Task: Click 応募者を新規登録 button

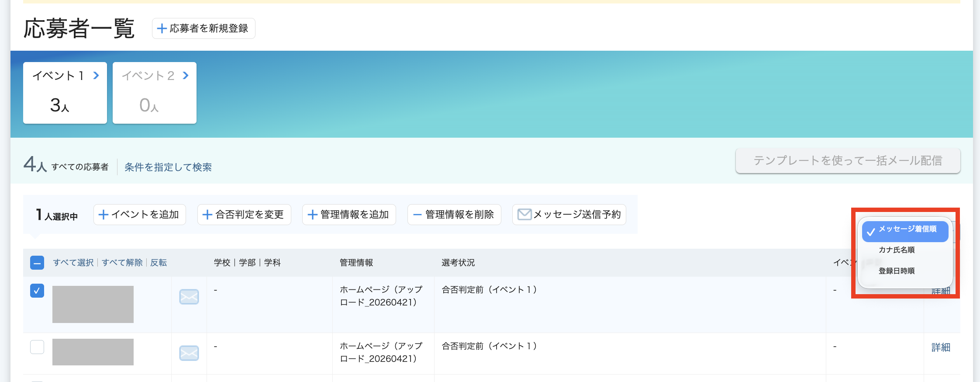Action: click(x=204, y=28)
